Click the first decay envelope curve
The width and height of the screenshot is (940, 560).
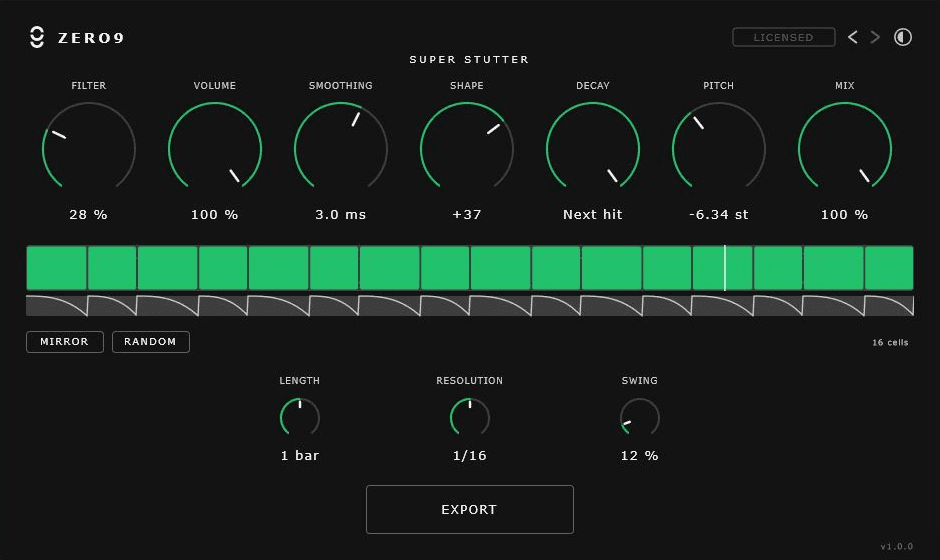[x=56, y=305]
